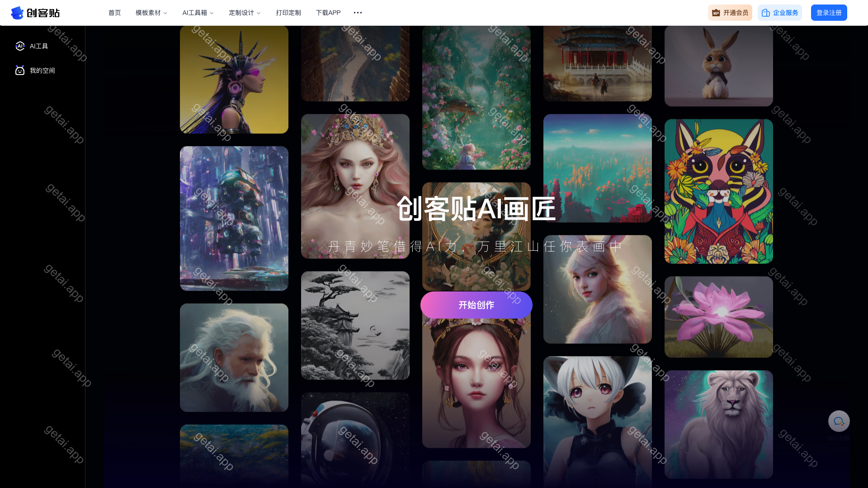Screen dimensions: 868x488
Task: Select 我的空间 text in sidebar
Action: point(42,70)
